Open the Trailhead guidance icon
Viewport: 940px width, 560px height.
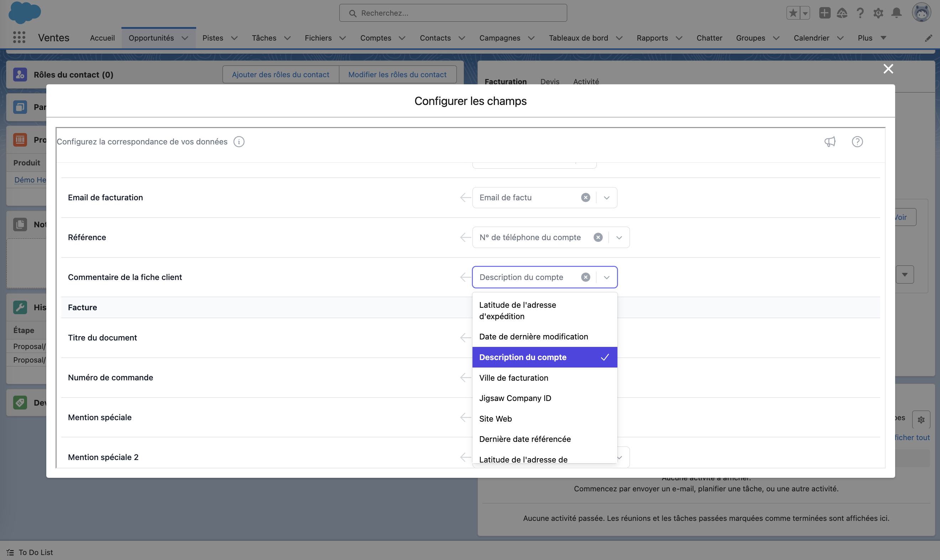coord(842,13)
